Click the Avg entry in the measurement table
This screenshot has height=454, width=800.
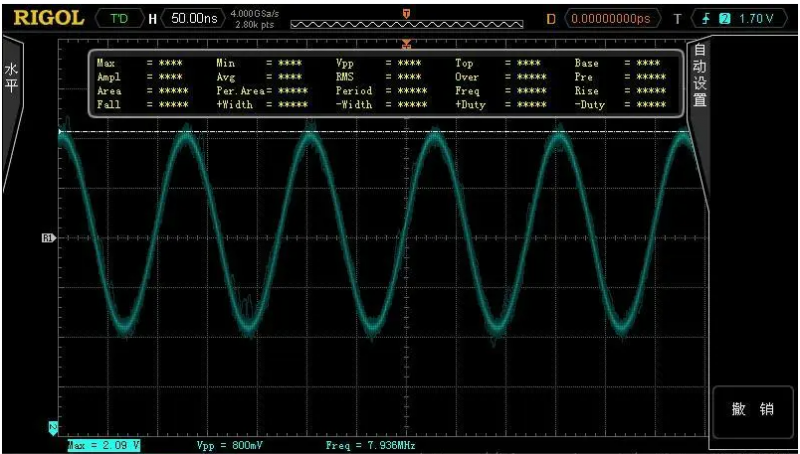pyautogui.click(x=259, y=77)
